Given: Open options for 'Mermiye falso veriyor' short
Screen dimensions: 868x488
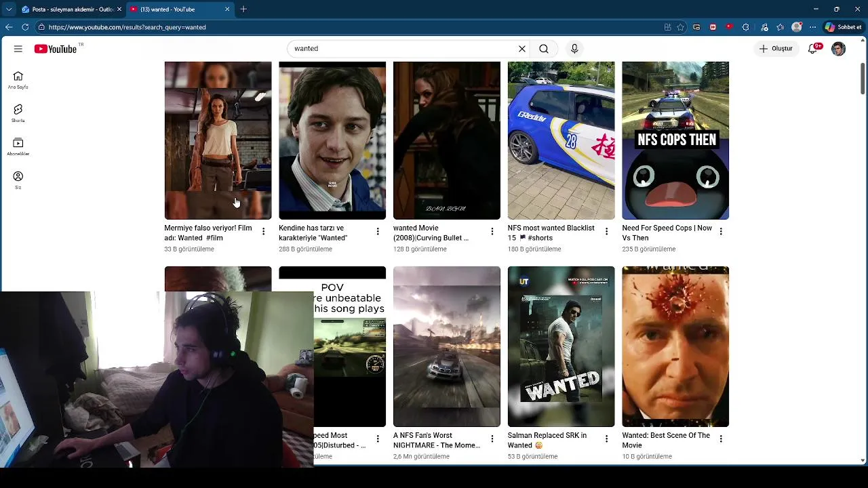Looking at the screenshot, I should (x=263, y=232).
